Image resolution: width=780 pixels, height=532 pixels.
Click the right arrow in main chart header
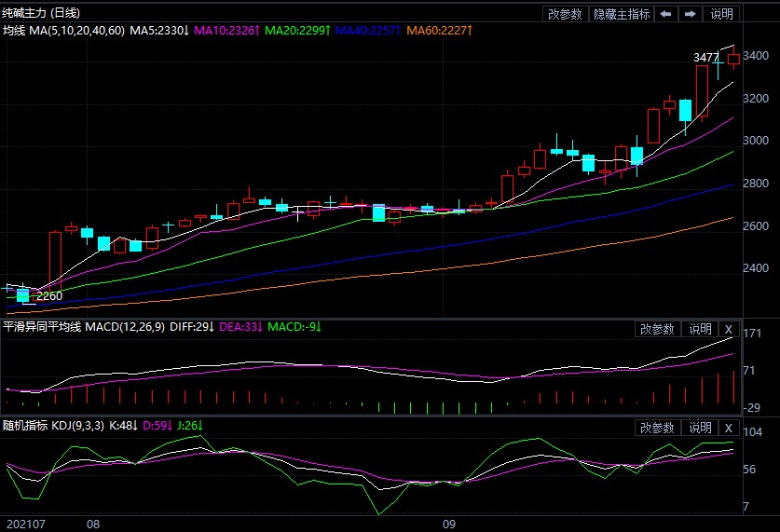pos(690,14)
